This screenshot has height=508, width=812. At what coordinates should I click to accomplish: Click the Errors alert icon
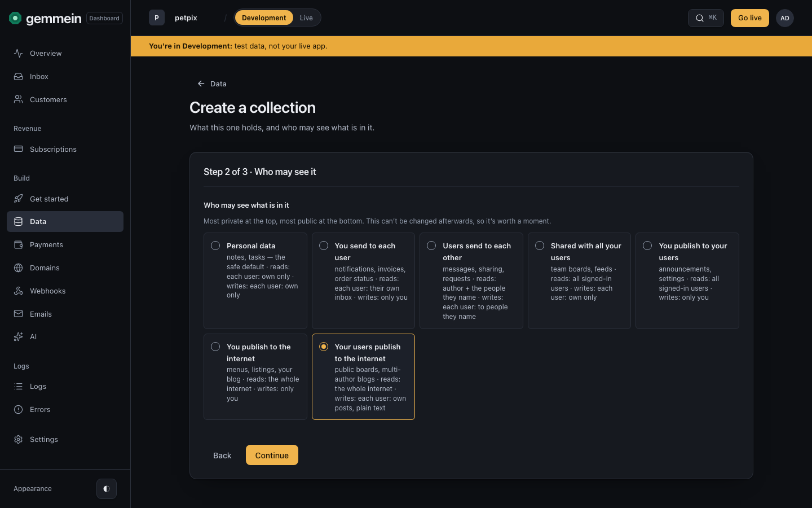click(19, 410)
